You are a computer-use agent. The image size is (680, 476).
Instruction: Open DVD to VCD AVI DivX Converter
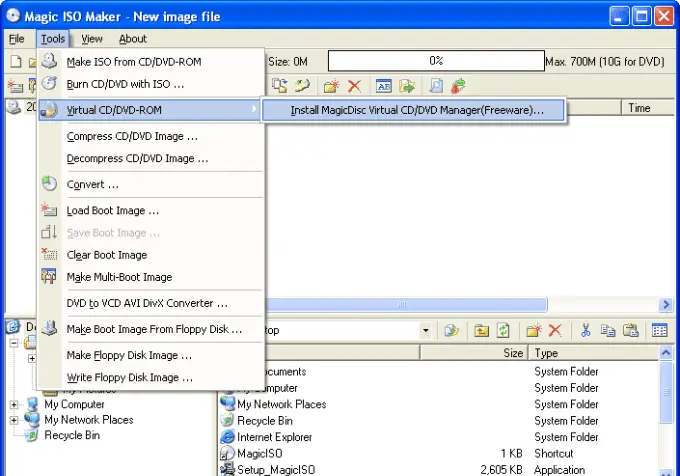[x=151, y=303]
